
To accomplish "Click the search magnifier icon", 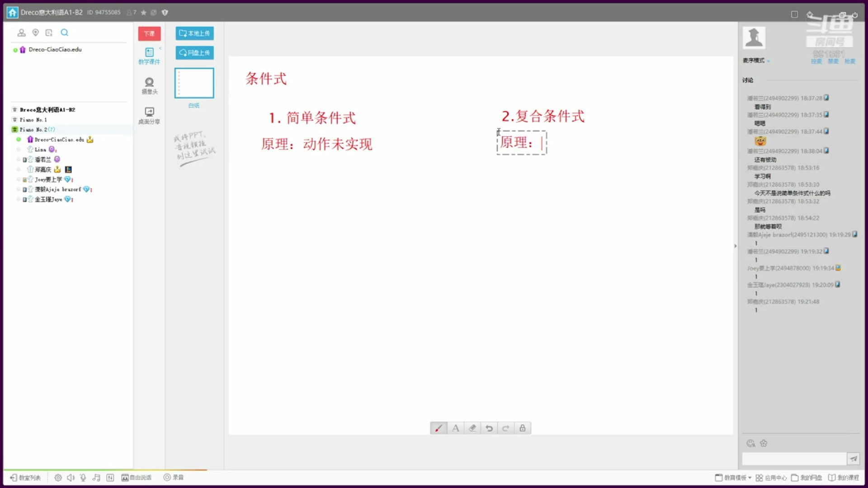I will [x=65, y=33].
